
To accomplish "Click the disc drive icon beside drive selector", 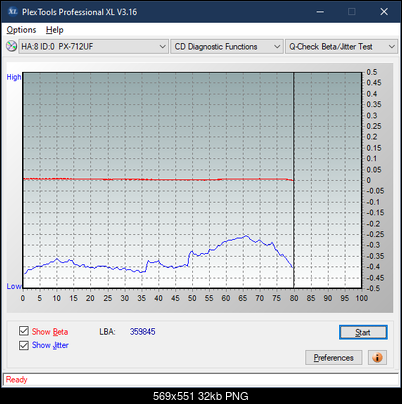I will 11,46.
